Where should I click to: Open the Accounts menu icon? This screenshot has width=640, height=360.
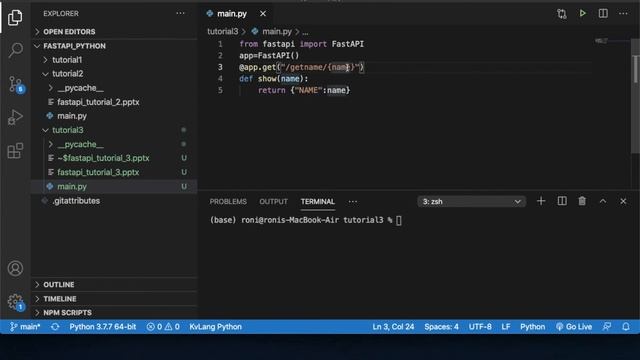pyautogui.click(x=15, y=268)
